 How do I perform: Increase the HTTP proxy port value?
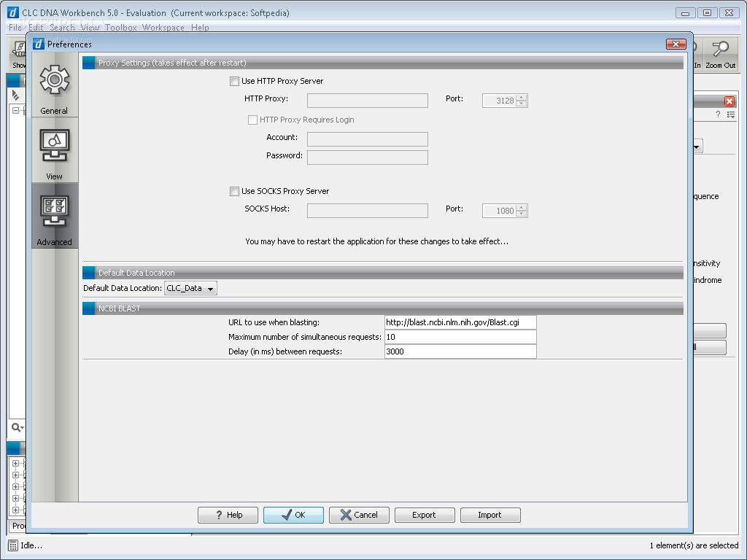tap(522, 98)
